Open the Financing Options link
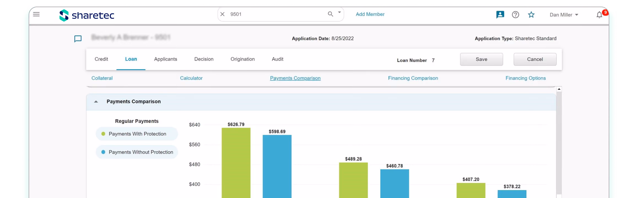Screen dimensions: 644x198 pyautogui.click(x=526, y=78)
